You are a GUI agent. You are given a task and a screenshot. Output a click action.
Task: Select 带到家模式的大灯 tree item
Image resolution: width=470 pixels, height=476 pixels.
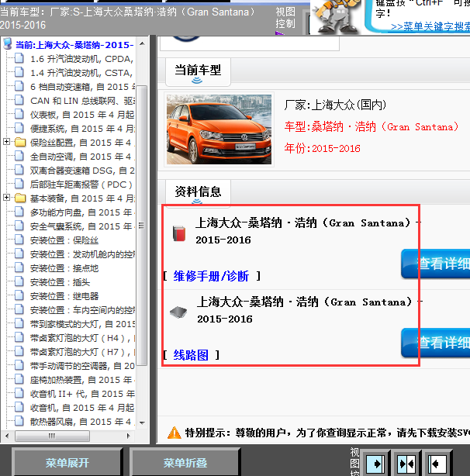coord(82,324)
